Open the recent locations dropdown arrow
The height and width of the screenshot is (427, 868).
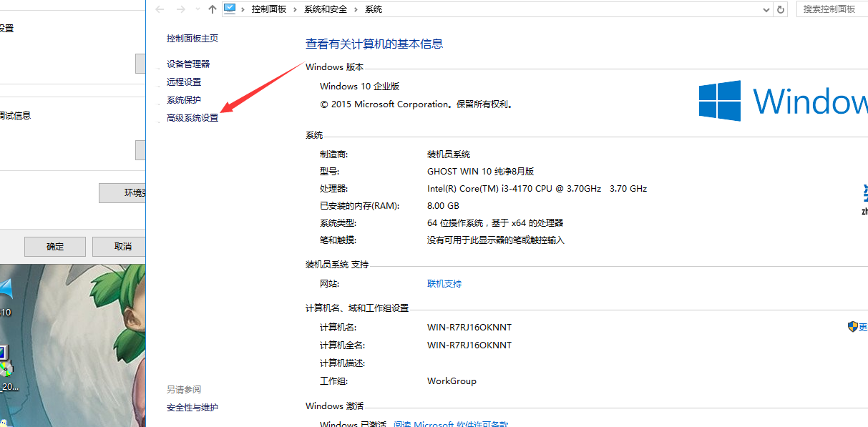(x=198, y=10)
